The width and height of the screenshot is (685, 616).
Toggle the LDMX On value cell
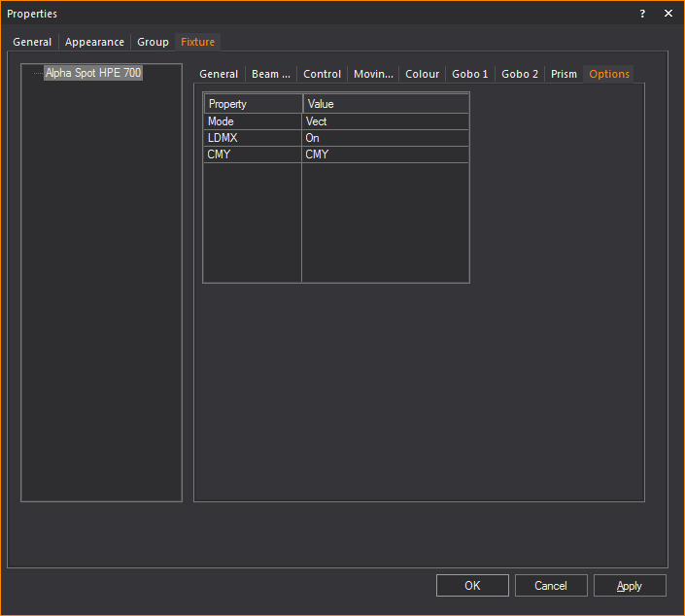click(385, 138)
